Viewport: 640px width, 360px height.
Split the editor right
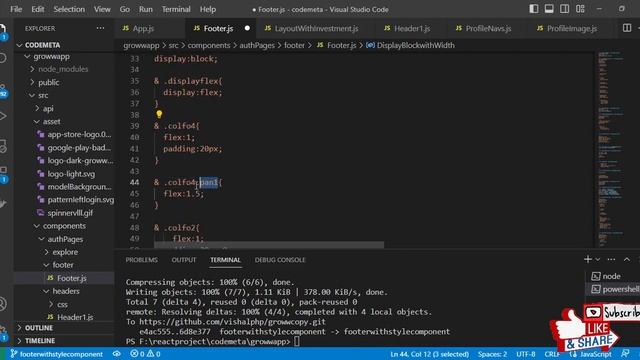pos(627,28)
